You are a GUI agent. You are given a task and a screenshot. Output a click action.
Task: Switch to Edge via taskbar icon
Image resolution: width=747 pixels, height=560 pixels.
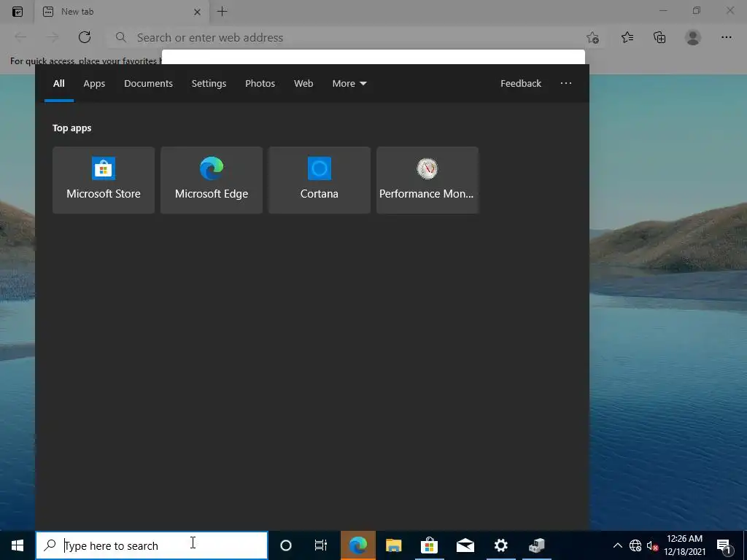[358, 545]
